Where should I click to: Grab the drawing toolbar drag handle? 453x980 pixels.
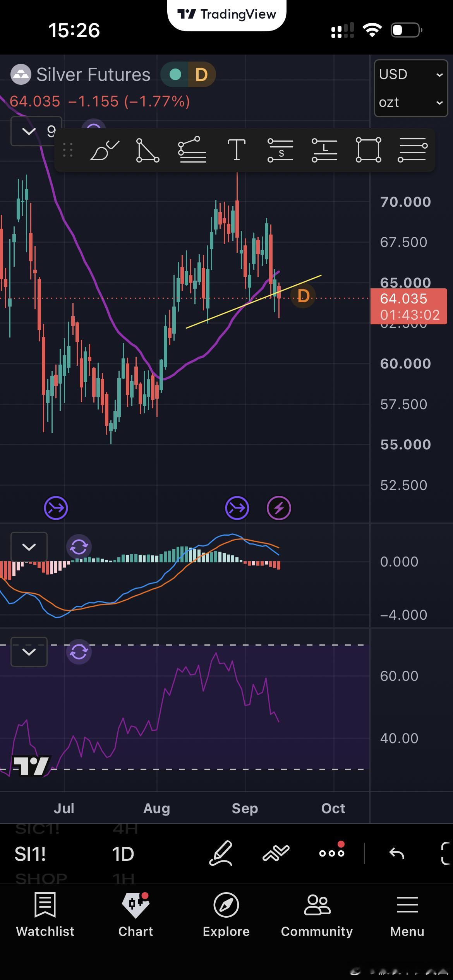68,150
